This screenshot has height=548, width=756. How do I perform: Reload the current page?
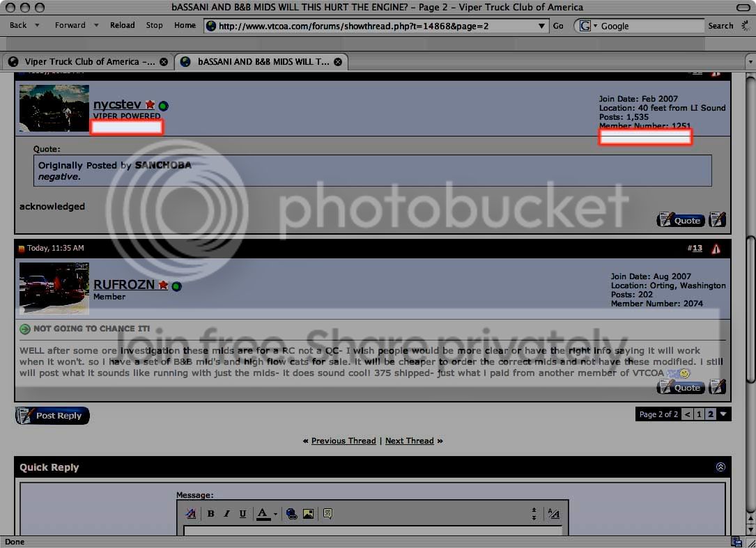[123, 25]
